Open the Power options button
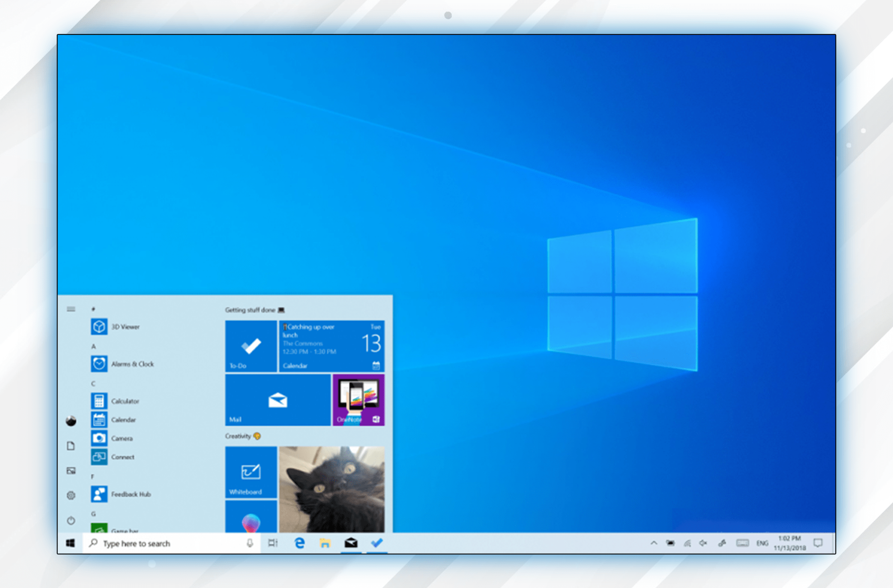 click(71, 520)
